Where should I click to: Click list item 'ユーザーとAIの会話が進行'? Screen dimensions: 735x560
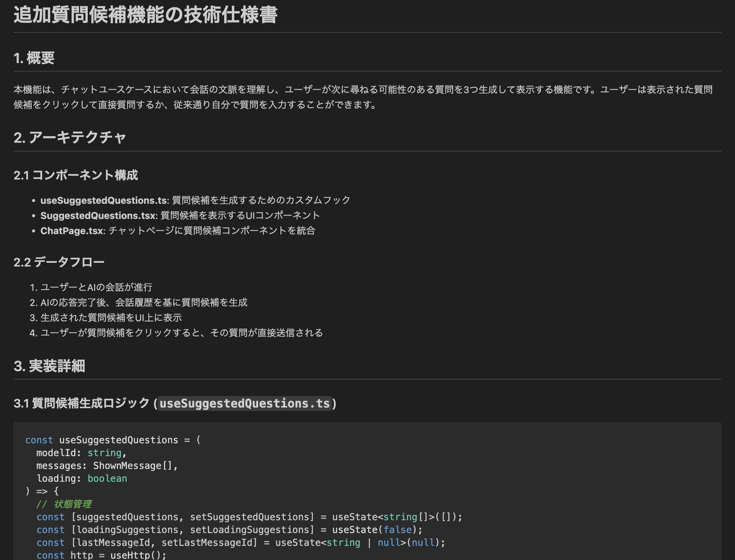click(96, 287)
